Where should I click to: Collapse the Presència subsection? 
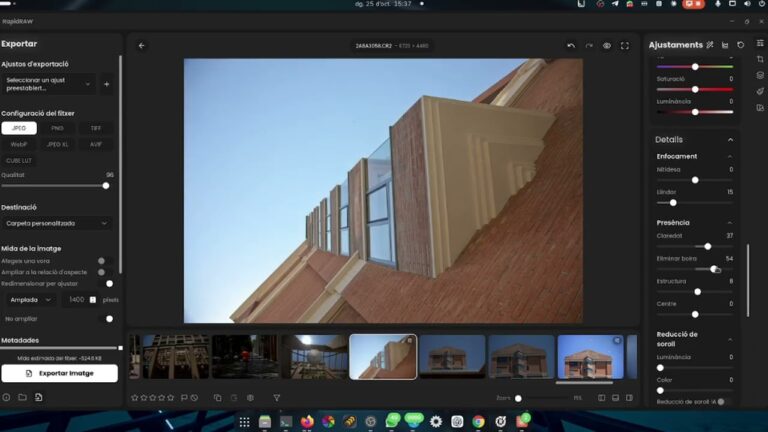[730, 223]
